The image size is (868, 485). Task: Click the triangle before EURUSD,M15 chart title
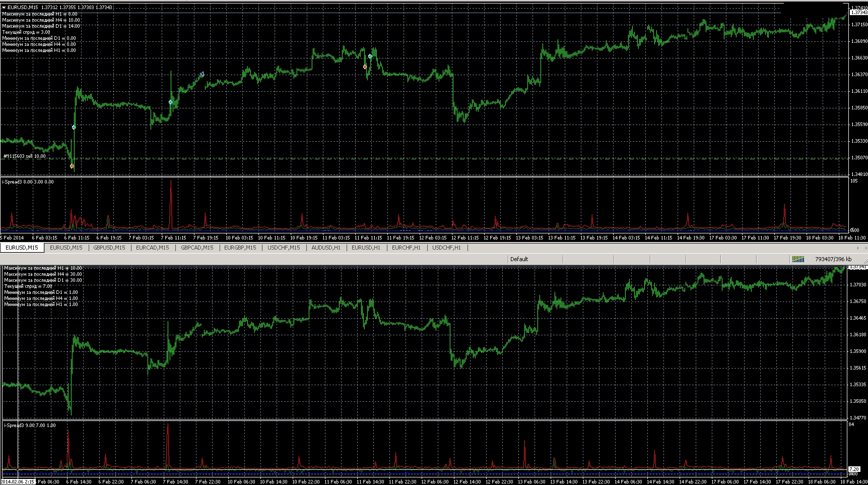4,8
